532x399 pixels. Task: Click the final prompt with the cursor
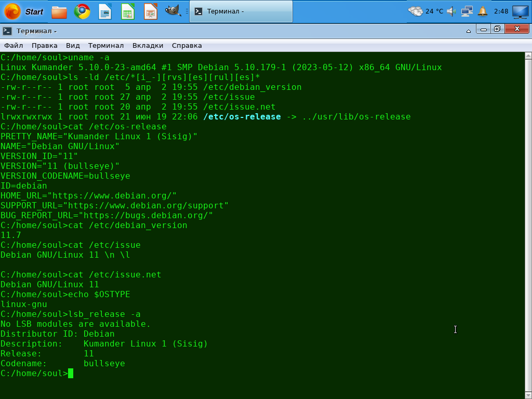(x=37, y=373)
